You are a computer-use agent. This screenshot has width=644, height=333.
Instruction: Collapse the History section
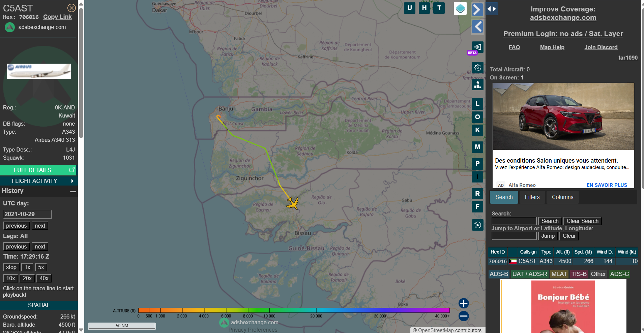pos(73,191)
